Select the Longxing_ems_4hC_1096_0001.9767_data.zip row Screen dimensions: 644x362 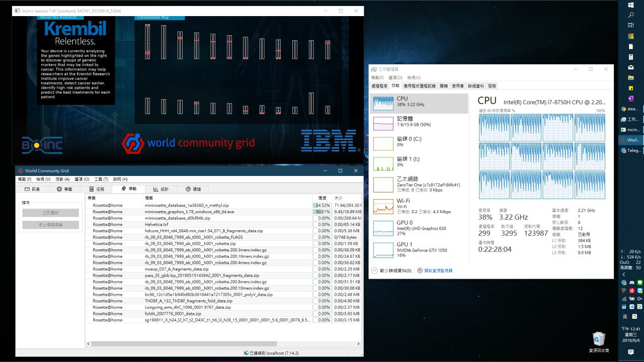click(x=224, y=307)
